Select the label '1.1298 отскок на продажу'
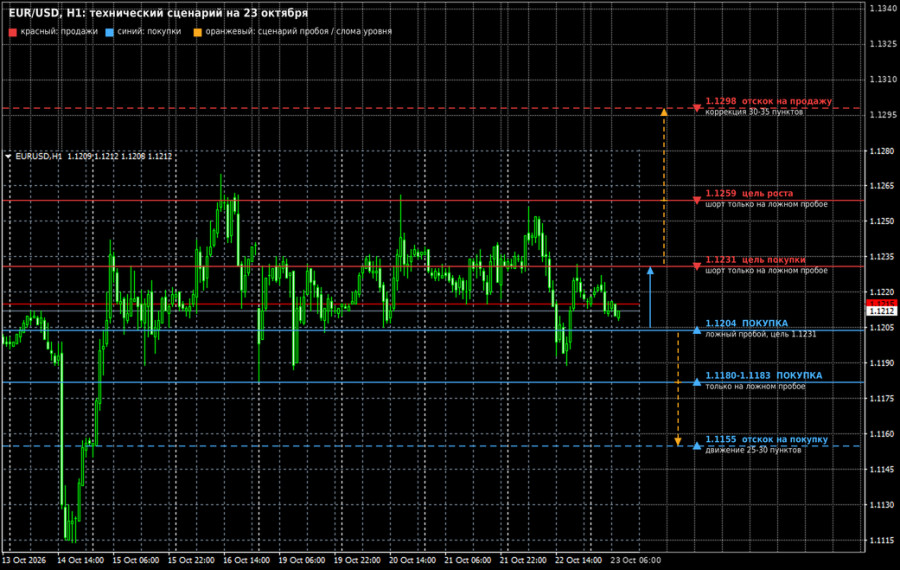 point(769,101)
